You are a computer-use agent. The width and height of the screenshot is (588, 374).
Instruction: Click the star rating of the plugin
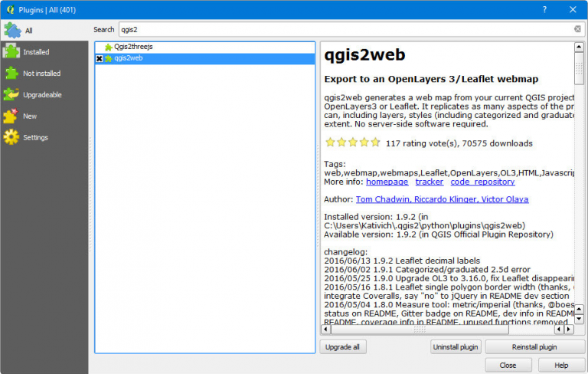point(353,143)
